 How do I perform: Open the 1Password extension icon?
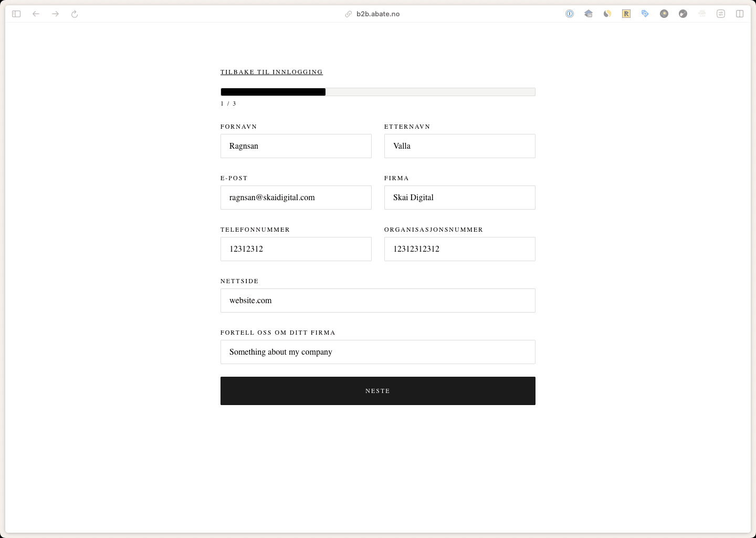[x=570, y=14]
